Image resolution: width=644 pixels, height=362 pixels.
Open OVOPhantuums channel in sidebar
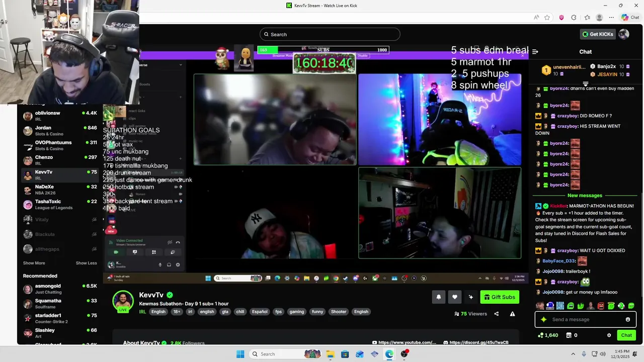point(60,145)
